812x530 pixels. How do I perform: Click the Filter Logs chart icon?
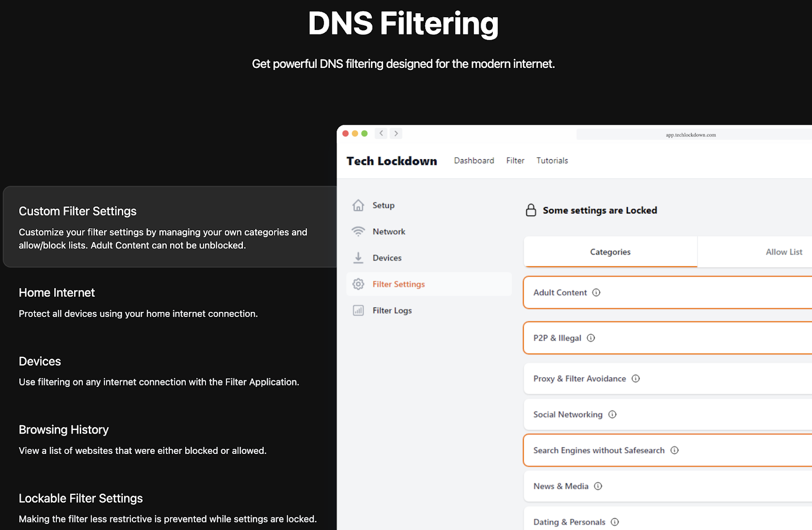point(358,310)
